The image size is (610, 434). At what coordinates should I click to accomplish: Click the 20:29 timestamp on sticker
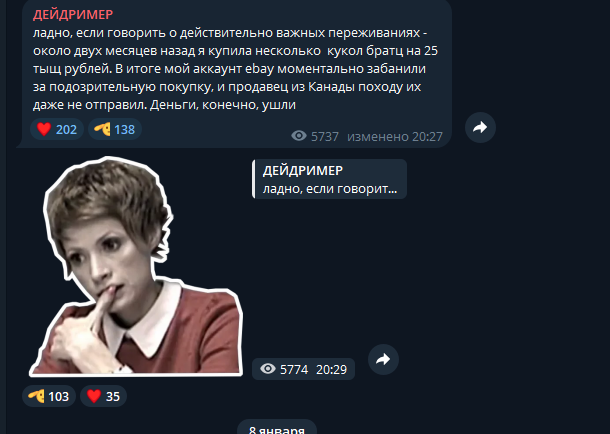(331, 369)
